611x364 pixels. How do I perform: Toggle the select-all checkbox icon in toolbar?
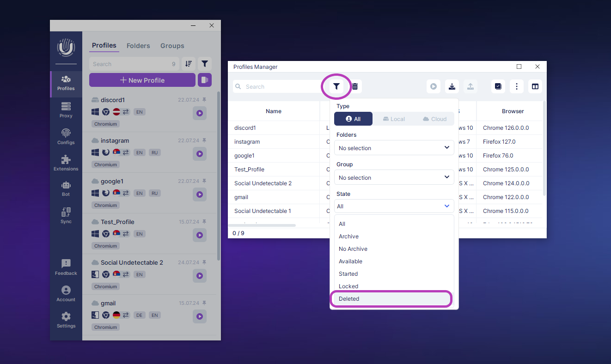[498, 86]
